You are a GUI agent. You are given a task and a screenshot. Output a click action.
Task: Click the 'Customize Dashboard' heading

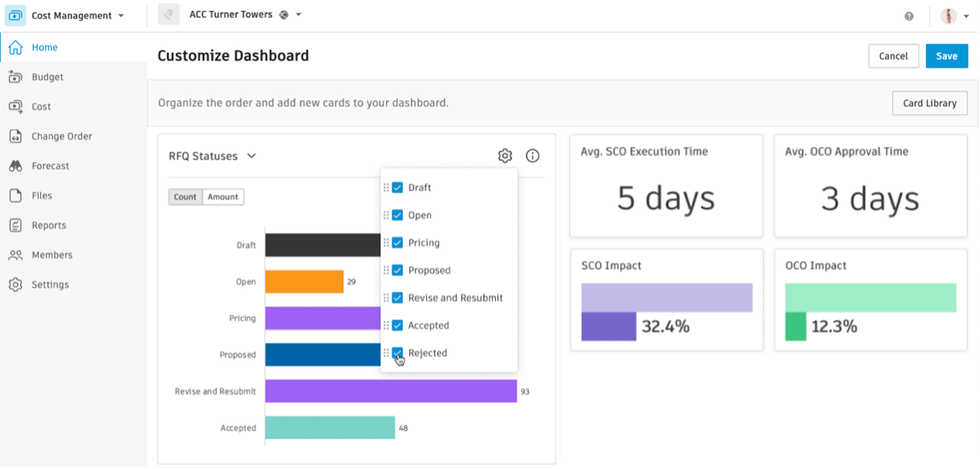coord(233,56)
